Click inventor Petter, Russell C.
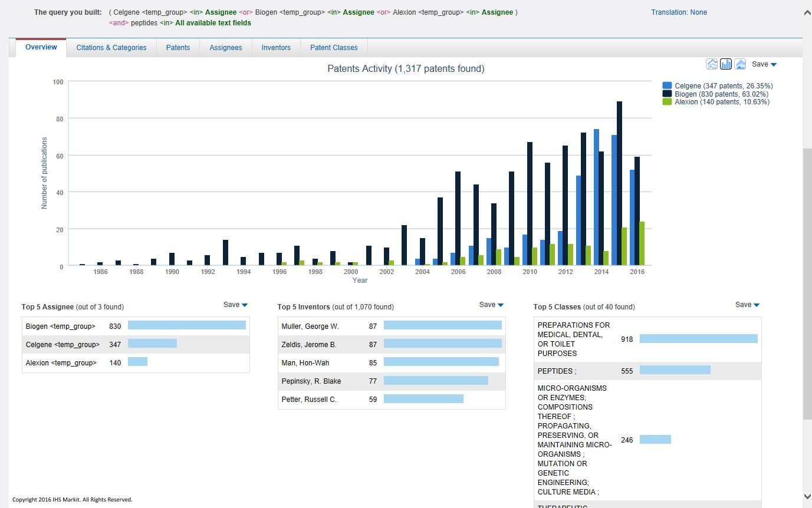812x508 pixels. 308,400
